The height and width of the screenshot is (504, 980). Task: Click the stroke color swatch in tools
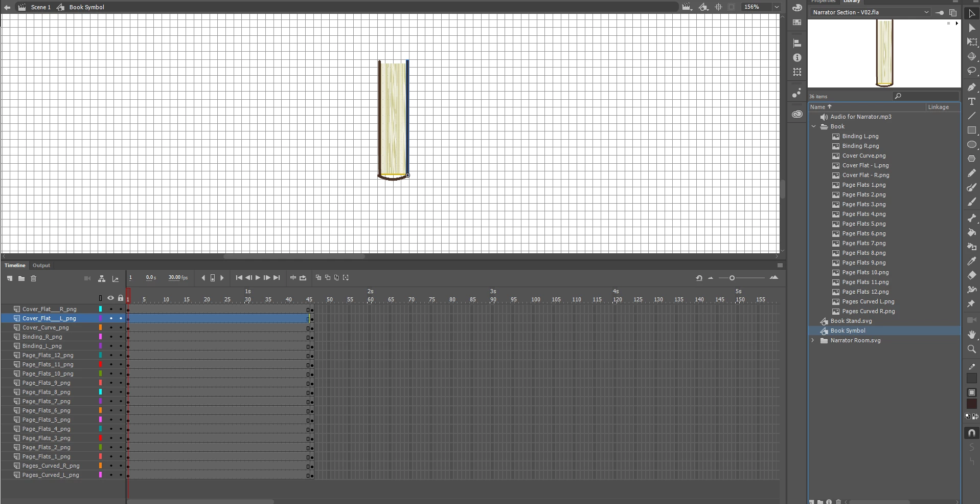(x=972, y=379)
